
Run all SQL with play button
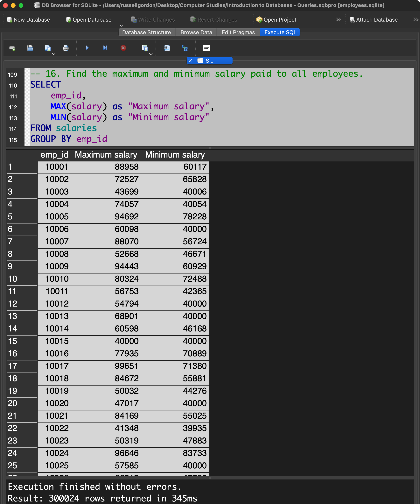[x=87, y=48]
